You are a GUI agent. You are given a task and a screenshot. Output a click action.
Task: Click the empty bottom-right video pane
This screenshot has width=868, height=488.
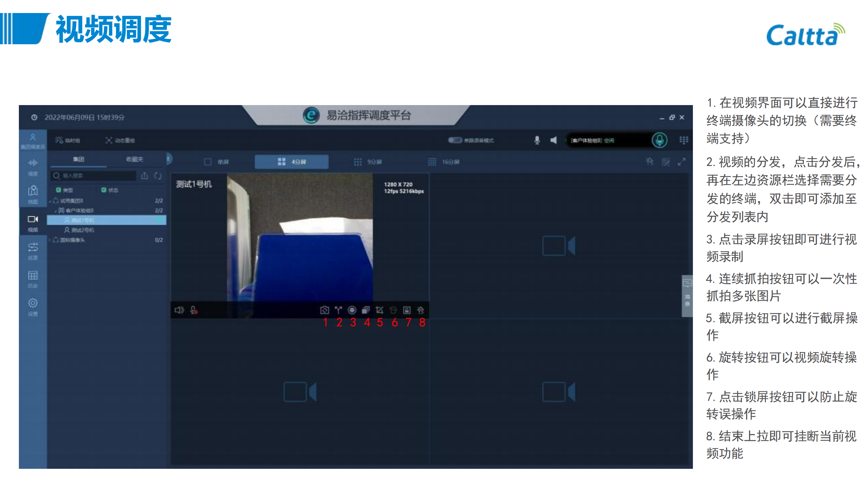(x=559, y=392)
